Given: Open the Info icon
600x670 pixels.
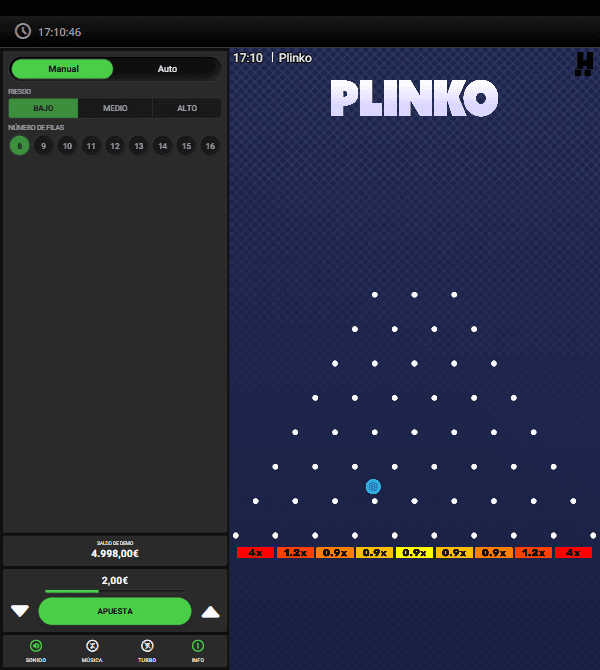Looking at the screenshot, I should (x=198, y=646).
